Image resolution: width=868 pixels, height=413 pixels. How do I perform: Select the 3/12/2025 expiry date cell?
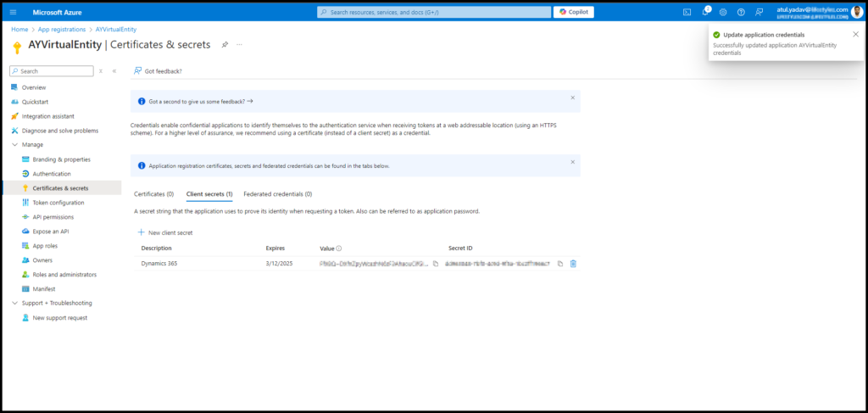(279, 264)
